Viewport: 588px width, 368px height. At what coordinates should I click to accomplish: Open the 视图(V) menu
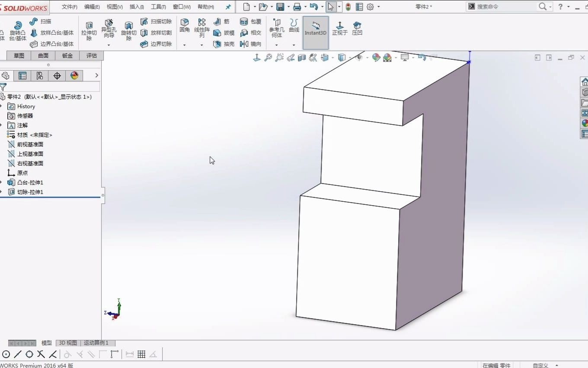point(115,7)
